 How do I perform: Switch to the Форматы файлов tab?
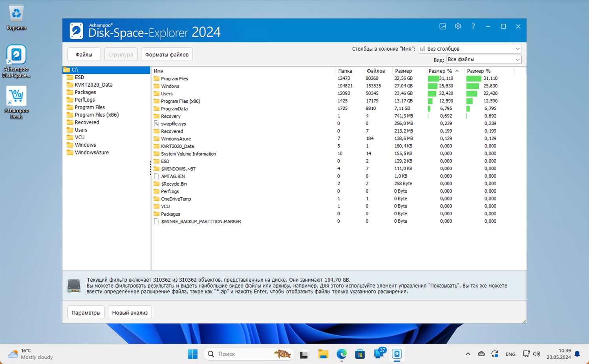click(167, 55)
